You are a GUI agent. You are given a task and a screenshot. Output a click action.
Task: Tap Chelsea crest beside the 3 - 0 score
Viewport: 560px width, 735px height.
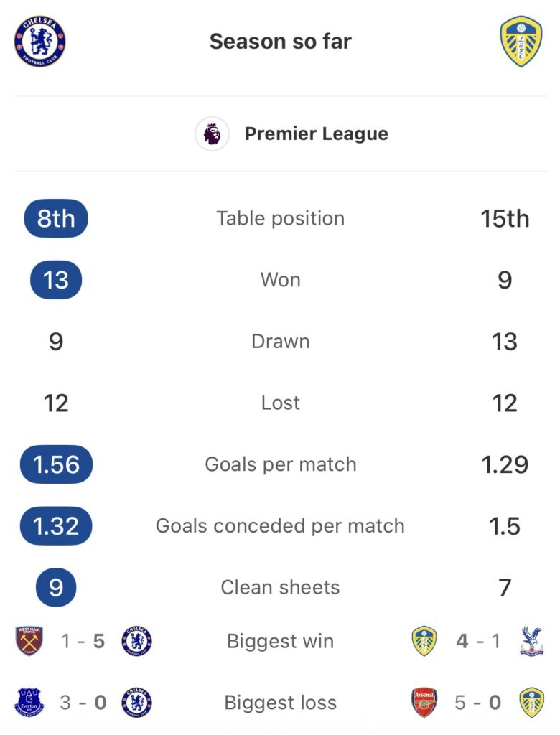coord(136,703)
